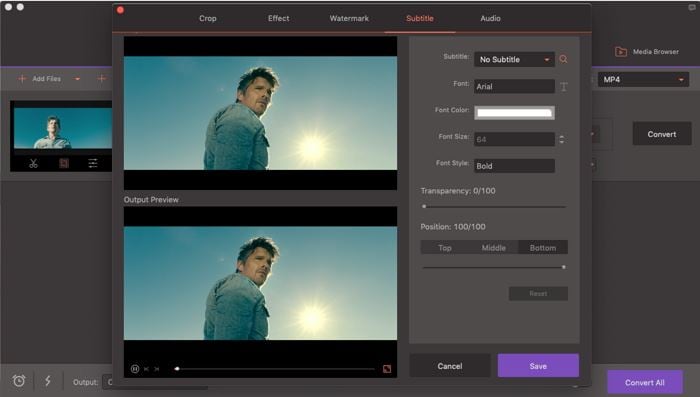Open the font picker T icon
This screenshot has width=700, height=397.
[x=564, y=87]
